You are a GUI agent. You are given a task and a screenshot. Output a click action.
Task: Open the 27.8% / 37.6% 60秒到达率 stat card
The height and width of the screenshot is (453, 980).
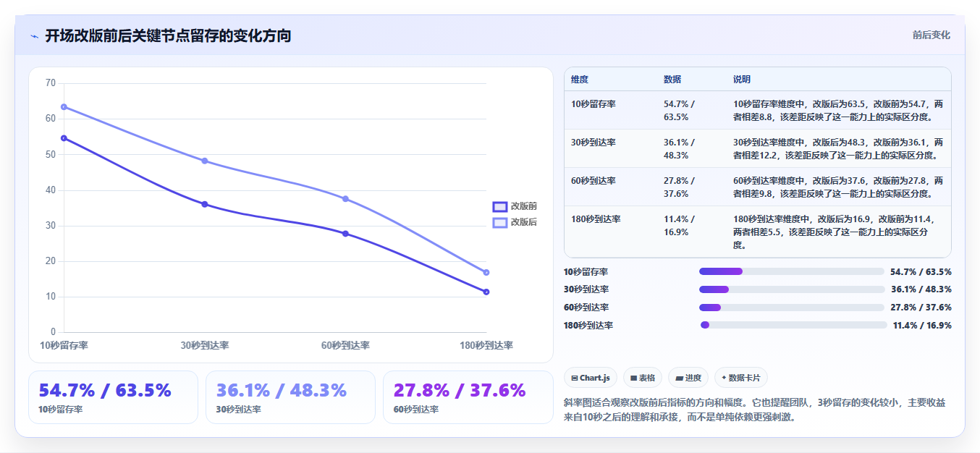468,397
